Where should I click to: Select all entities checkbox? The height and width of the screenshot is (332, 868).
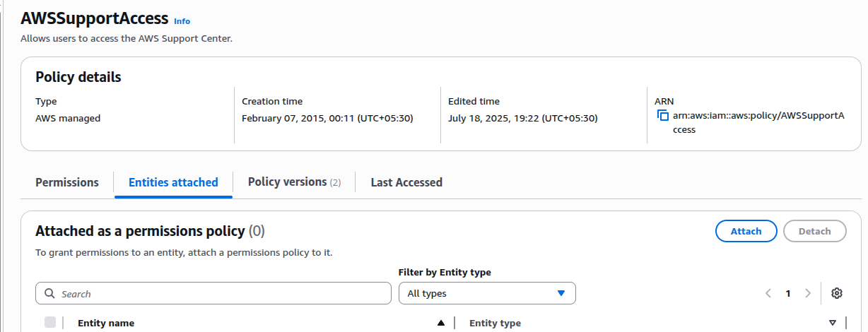point(50,322)
